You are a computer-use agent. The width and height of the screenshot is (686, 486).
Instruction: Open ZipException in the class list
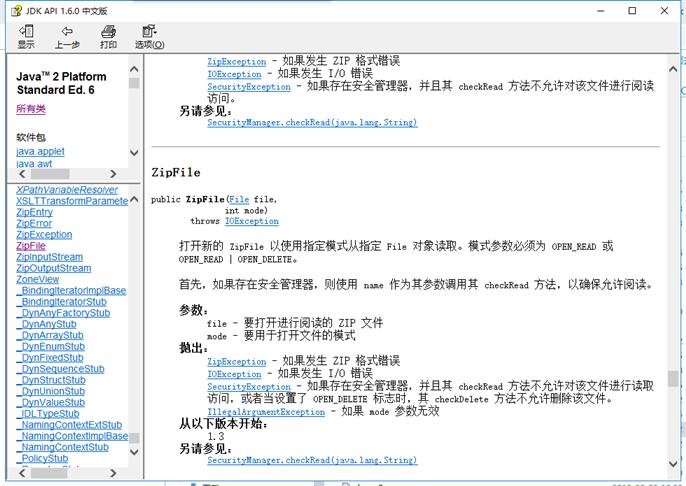[44, 234]
